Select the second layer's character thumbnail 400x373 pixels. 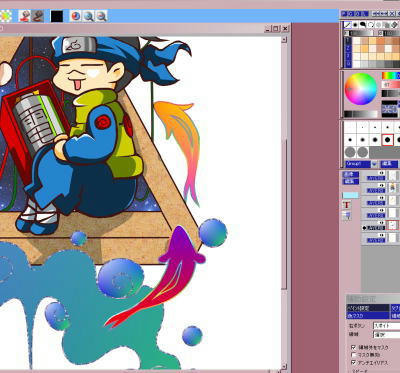pyautogui.click(x=393, y=188)
